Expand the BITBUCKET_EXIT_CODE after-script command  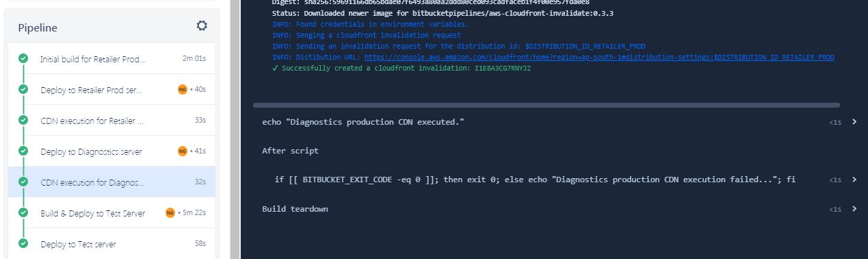pyautogui.click(x=854, y=180)
